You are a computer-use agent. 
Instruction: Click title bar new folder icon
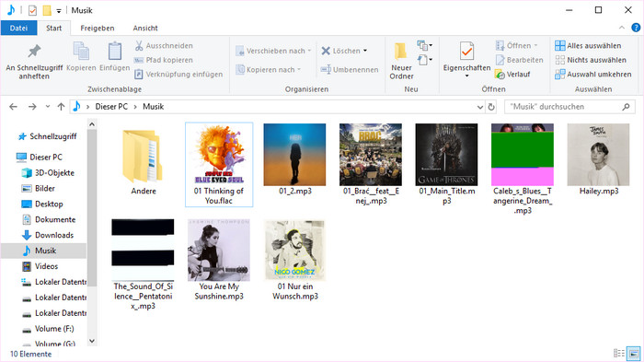tap(47, 10)
